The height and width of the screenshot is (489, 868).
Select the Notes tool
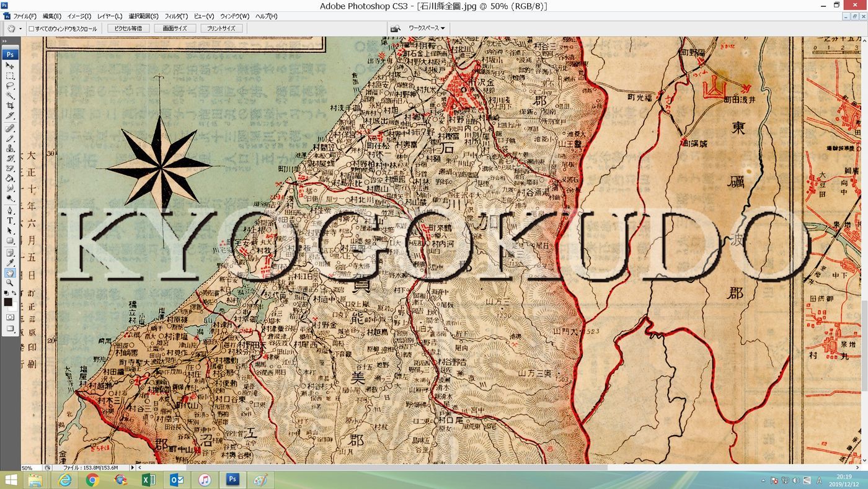(x=10, y=253)
